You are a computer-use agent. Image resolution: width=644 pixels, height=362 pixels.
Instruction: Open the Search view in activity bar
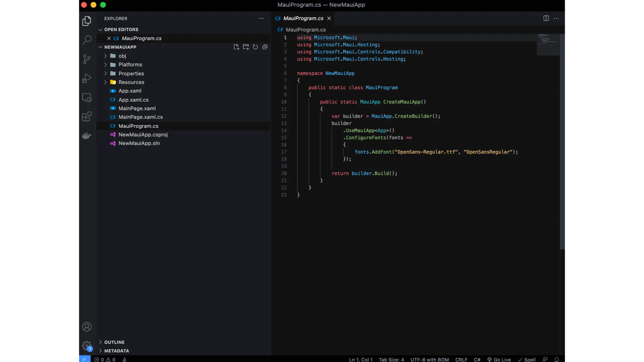(x=87, y=40)
